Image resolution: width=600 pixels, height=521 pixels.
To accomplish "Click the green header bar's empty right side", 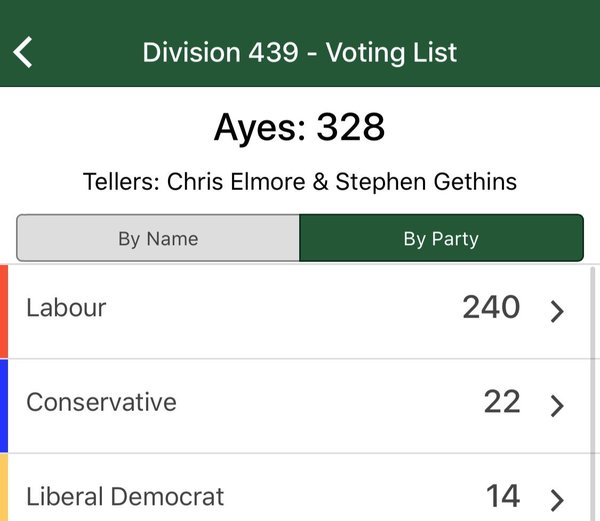I will [540, 52].
